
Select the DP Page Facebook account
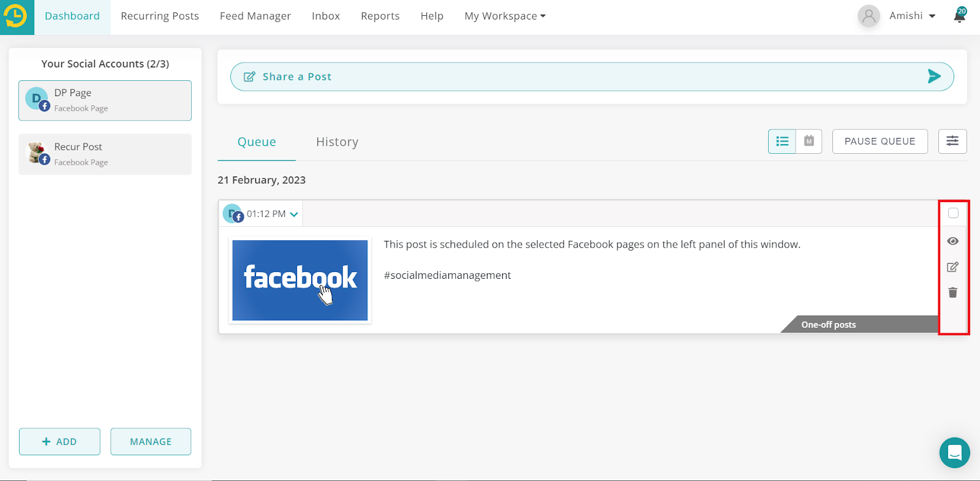pos(105,100)
